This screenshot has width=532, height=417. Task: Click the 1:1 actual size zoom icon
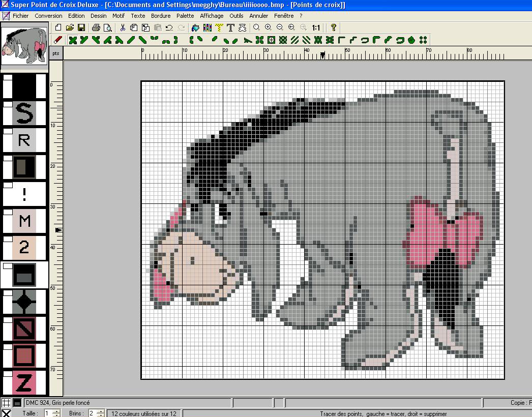316,27
